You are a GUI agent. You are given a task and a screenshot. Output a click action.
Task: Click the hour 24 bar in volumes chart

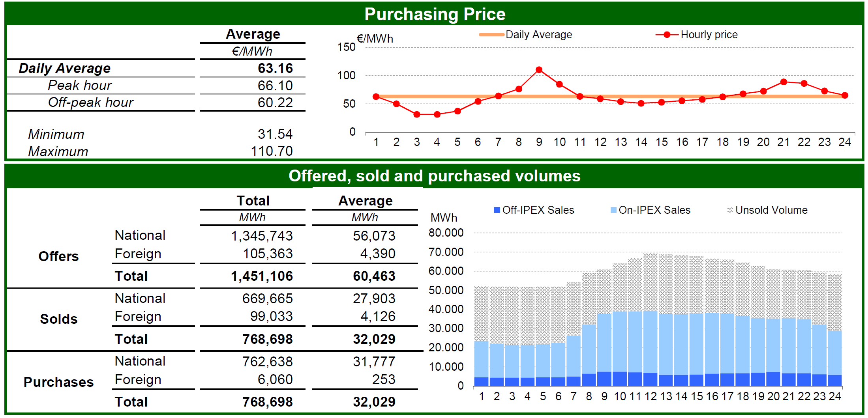834,330
